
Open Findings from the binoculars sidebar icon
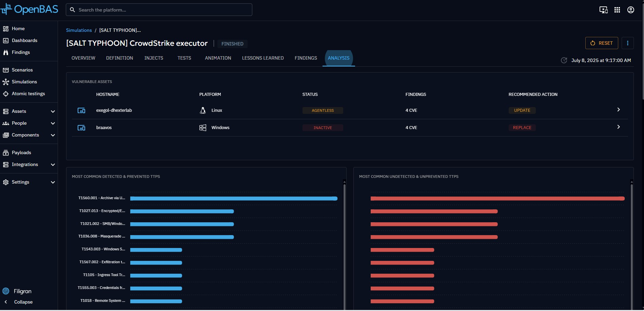[6, 52]
